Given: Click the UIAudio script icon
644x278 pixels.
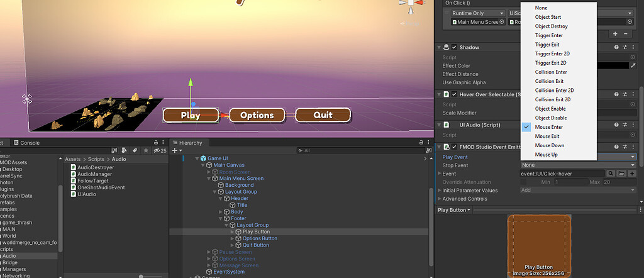Looking at the screenshot, I should pyautogui.click(x=74, y=194).
